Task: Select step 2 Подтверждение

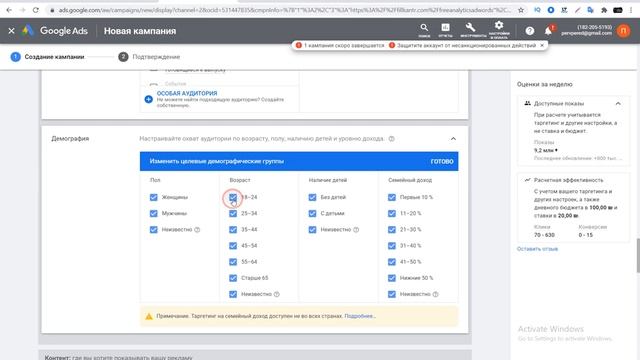Action: click(149, 57)
